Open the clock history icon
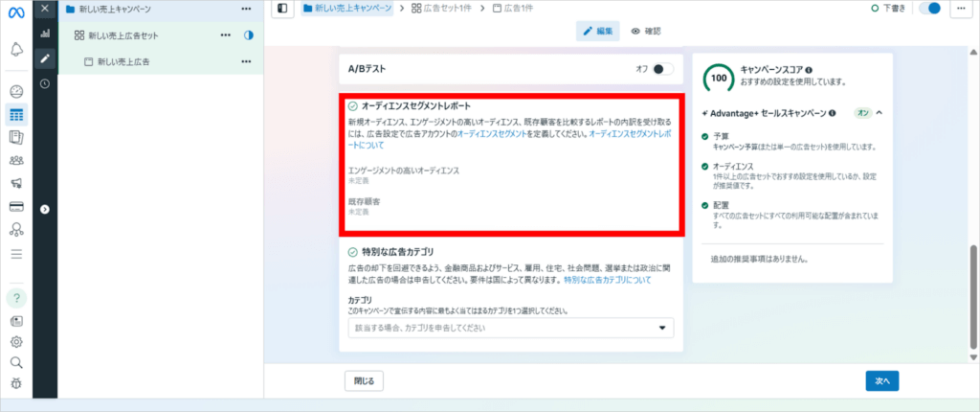Viewport: 980px width, 412px height. pos(44,83)
